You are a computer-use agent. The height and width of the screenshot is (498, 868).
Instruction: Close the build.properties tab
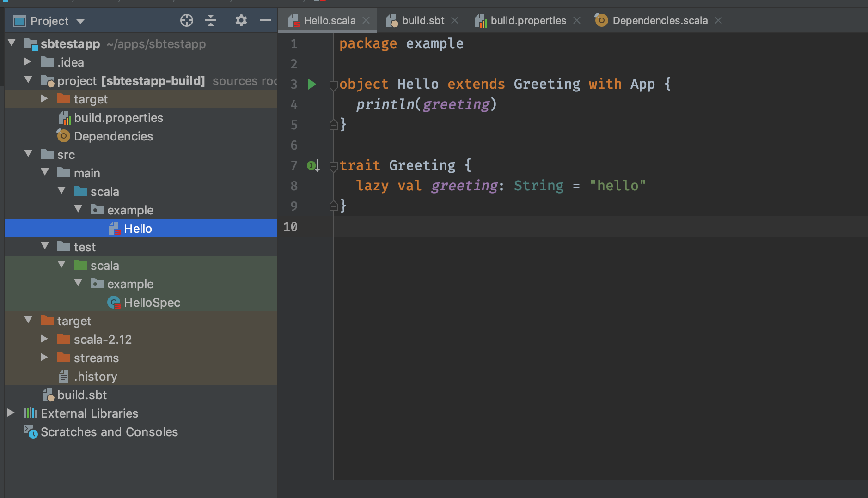tap(577, 20)
